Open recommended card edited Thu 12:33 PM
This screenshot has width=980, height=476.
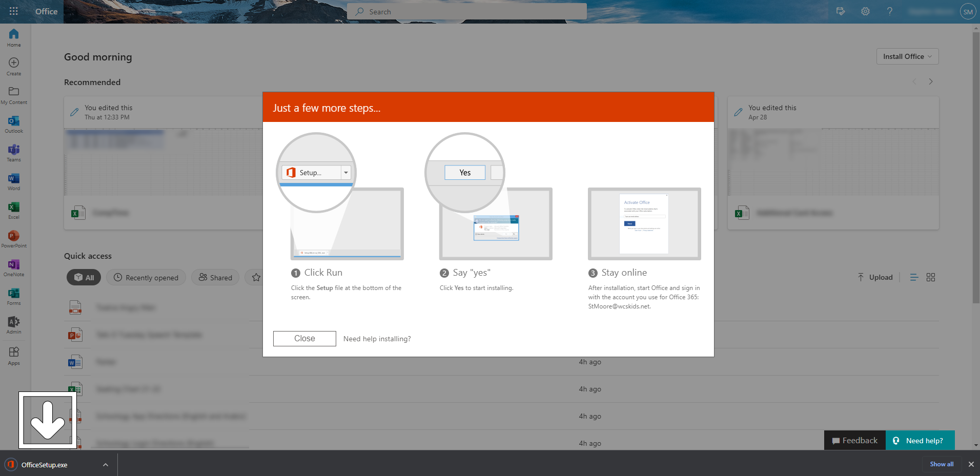(x=164, y=162)
